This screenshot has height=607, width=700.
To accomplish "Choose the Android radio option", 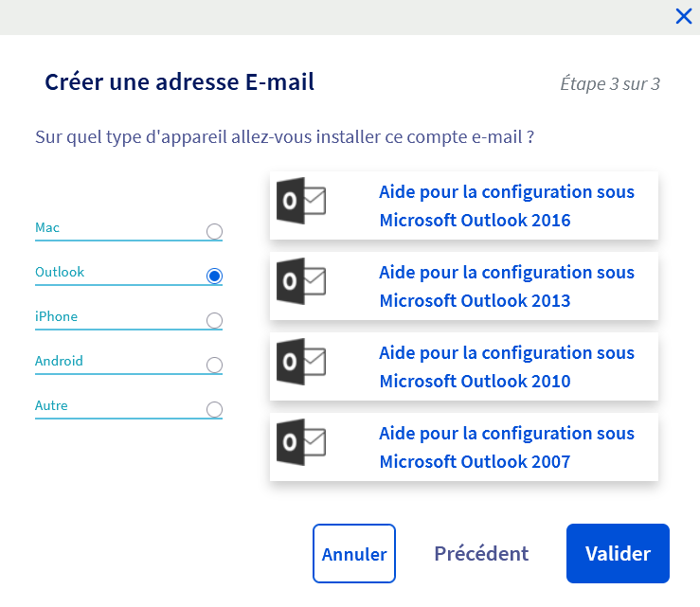I will (x=214, y=365).
